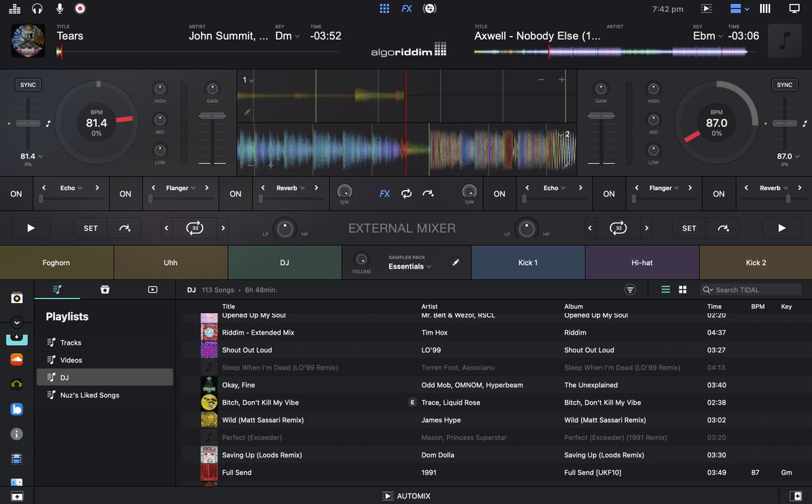This screenshot has height=504, width=812.
Task: Open the mixer levels icon in top bar
Action: pyautogui.click(x=15, y=9)
